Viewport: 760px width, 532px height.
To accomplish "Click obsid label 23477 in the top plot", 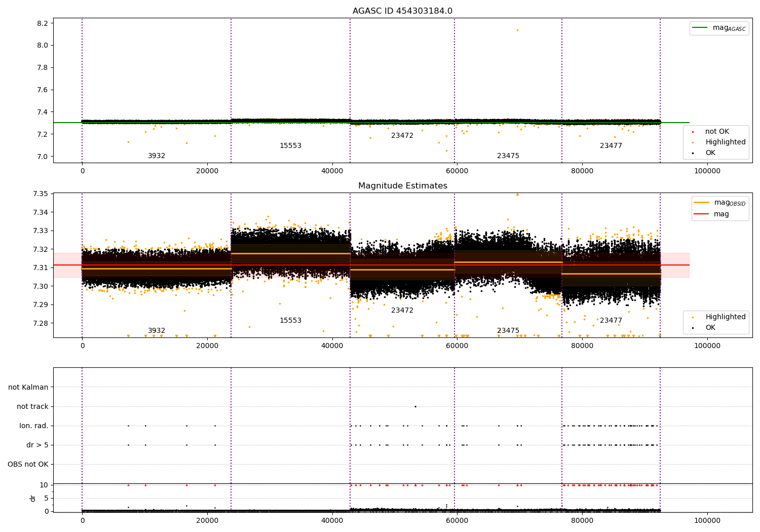I will pos(611,146).
